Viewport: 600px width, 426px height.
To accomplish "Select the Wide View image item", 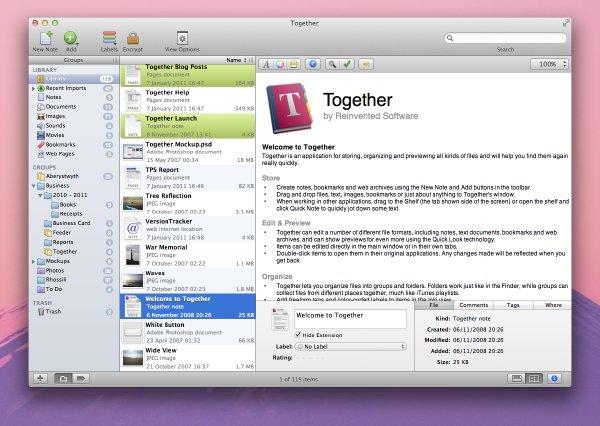I will (x=188, y=358).
